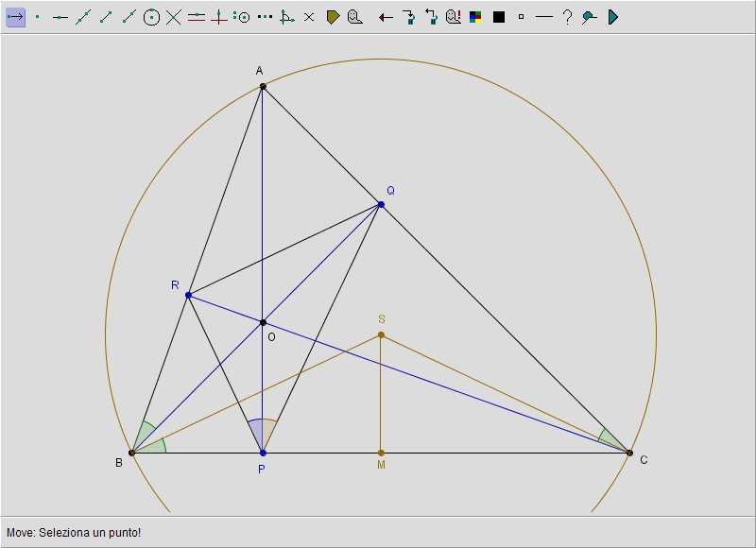The width and height of the screenshot is (756, 548).
Task: Select the teal magnifier-like tool icon
Action: (x=589, y=17)
